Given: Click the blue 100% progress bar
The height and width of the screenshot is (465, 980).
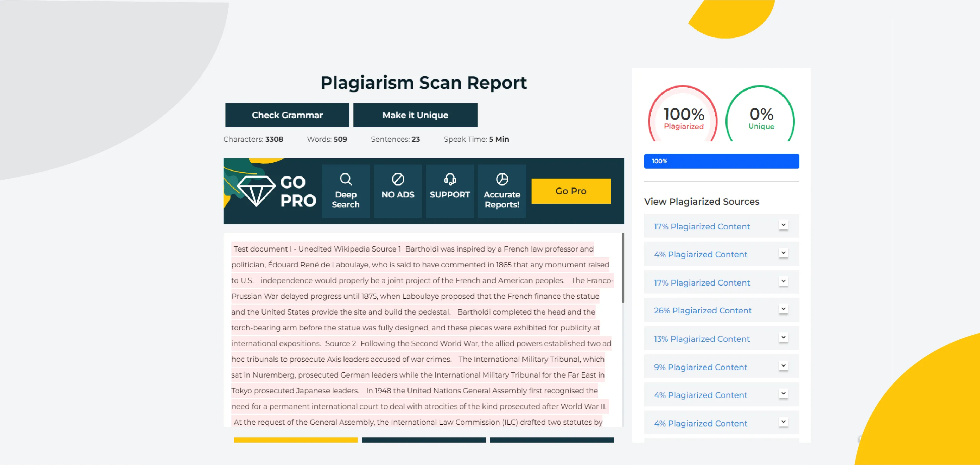Looking at the screenshot, I should pos(721,161).
